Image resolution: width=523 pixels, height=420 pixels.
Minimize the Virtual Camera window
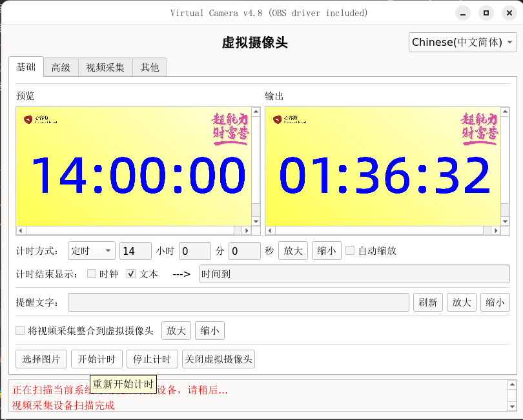pyautogui.click(x=463, y=12)
